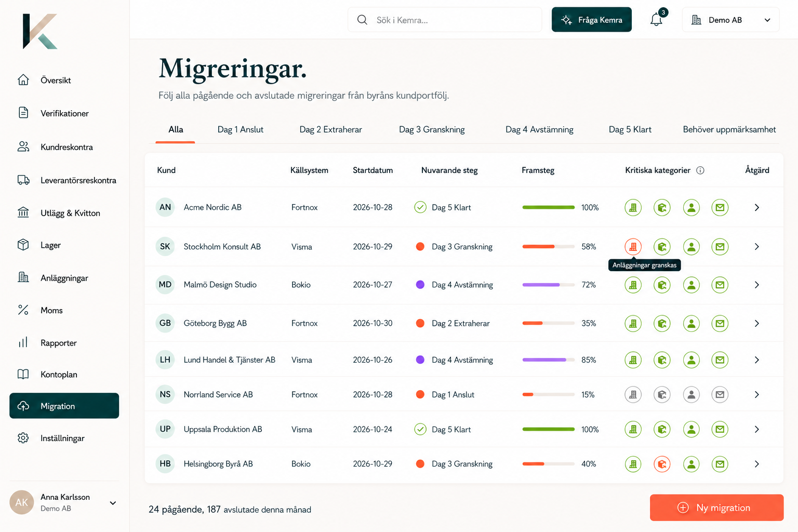Click the magnifier icon in the search bar

[x=362, y=20]
